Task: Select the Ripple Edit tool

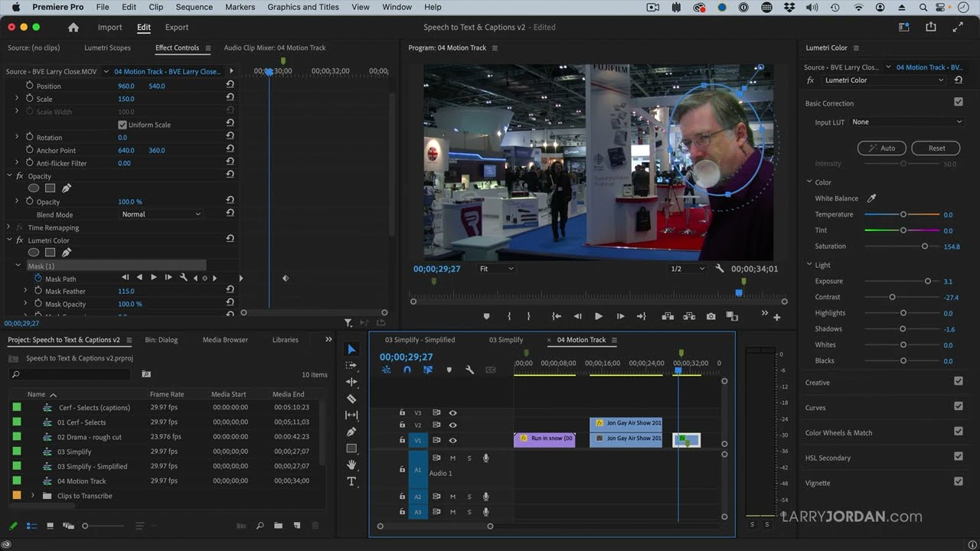Action: tap(351, 382)
